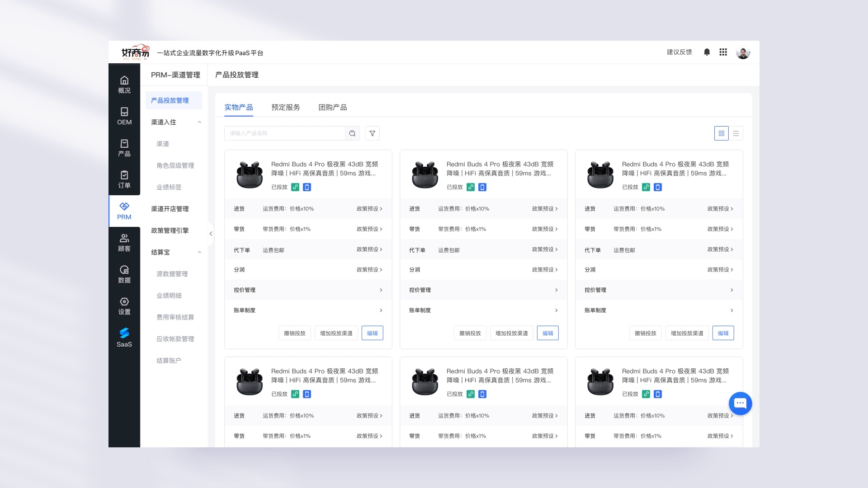Switch to list view layout

(x=736, y=133)
